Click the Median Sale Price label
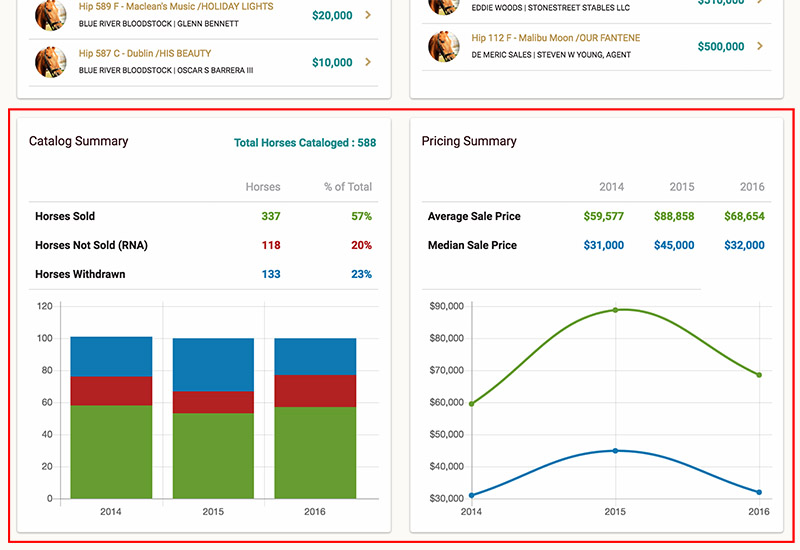 coord(472,245)
